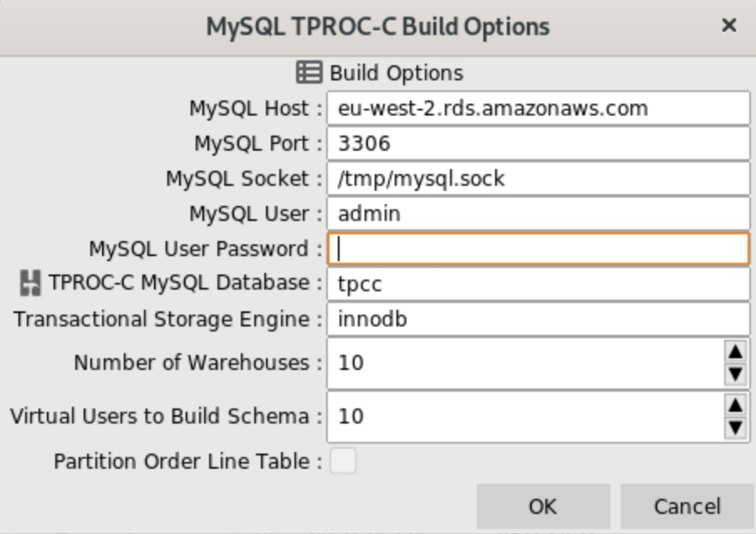The width and height of the screenshot is (756, 534).
Task: Edit the Transactional Storage Engine field
Action: click(x=538, y=319)
